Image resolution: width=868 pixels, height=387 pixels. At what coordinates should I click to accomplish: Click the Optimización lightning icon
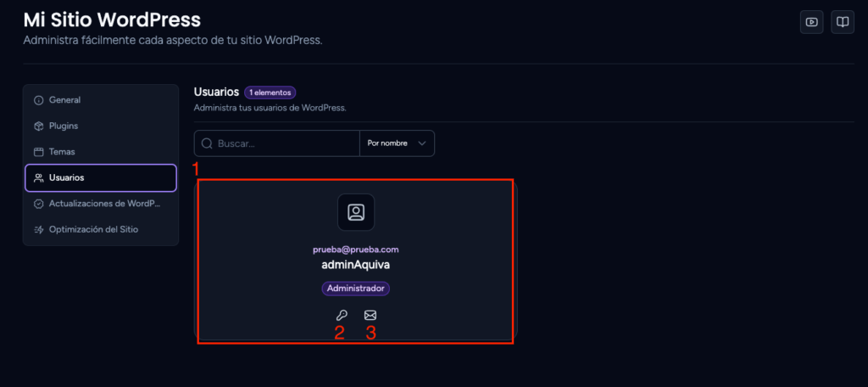tap(39, 229)
